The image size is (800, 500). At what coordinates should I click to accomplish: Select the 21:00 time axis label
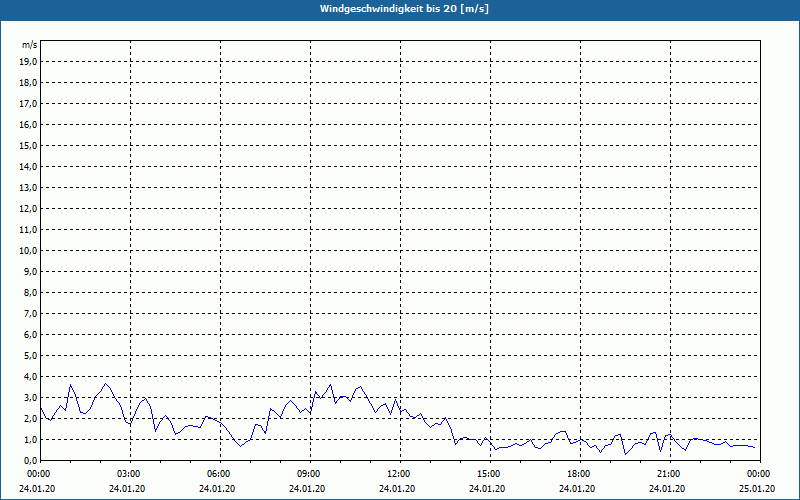(x=668, y=474)
